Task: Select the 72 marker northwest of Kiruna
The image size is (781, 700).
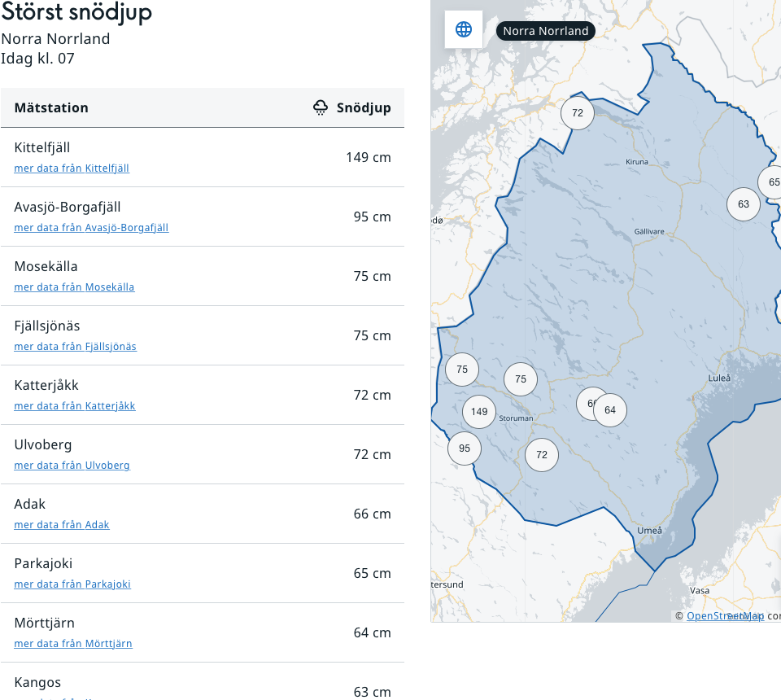Action: [578, 113]
